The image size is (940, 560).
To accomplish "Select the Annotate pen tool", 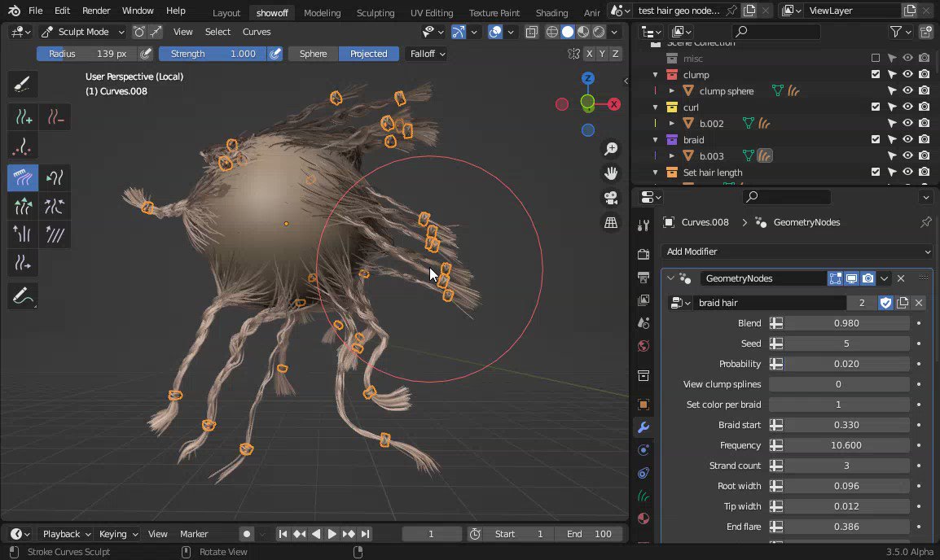I will point(22,295).
